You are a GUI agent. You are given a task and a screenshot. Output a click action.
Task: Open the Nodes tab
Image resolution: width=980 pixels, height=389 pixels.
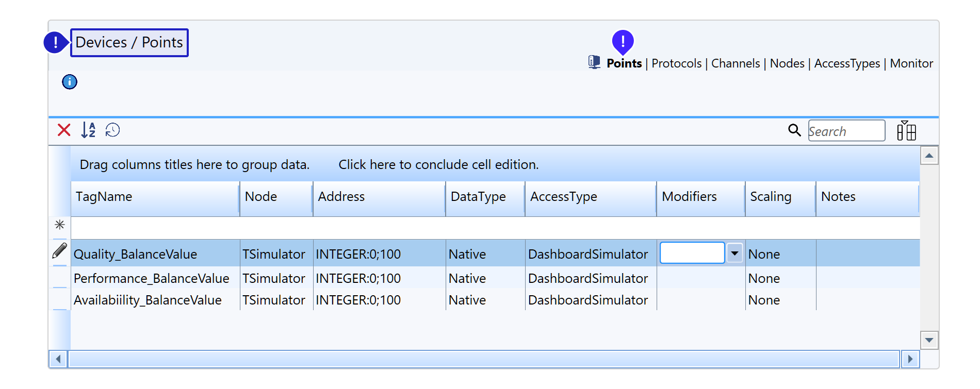pyautogui.click(x=787, y=63)
